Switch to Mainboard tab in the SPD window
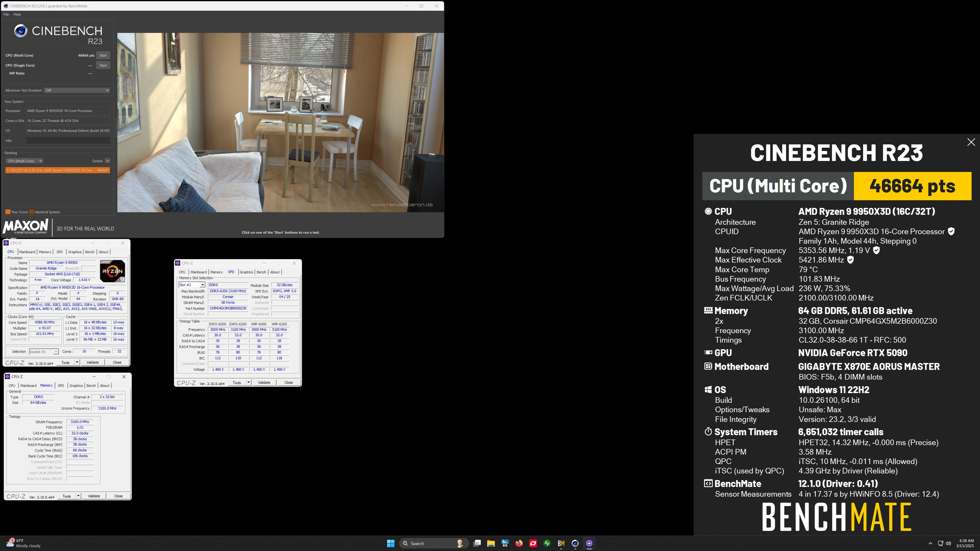 tap(199, 272)
